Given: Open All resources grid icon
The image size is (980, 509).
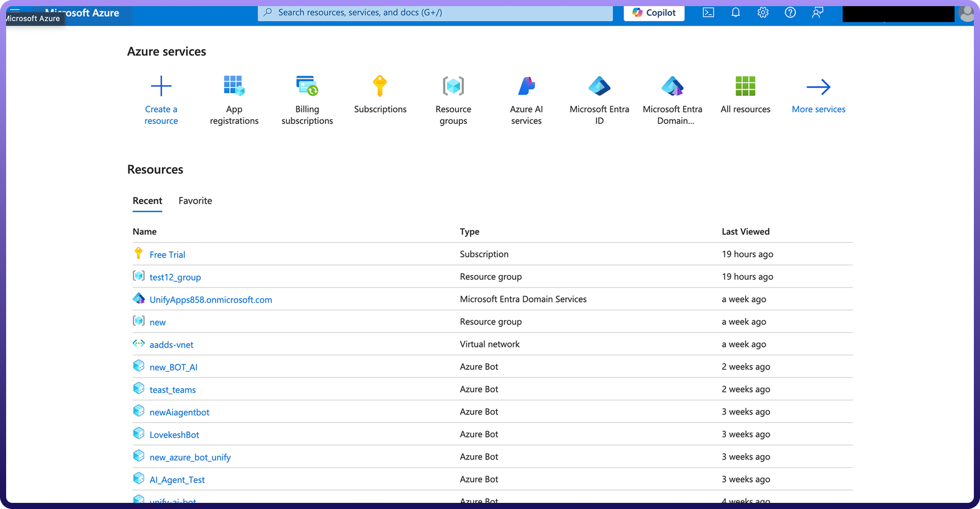Looking at the screenshot, I should click(745, 86).
